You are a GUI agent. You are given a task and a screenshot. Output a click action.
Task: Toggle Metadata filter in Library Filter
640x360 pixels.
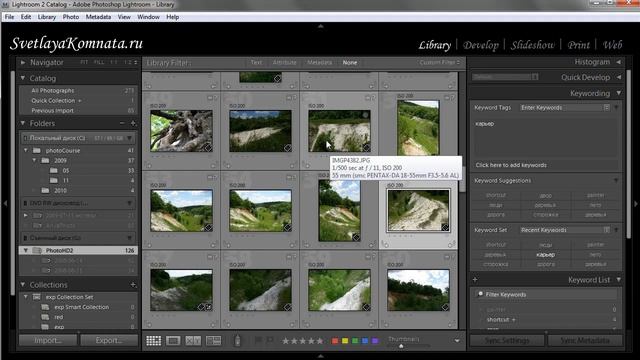pyautogui.click(x=320, y=62)
